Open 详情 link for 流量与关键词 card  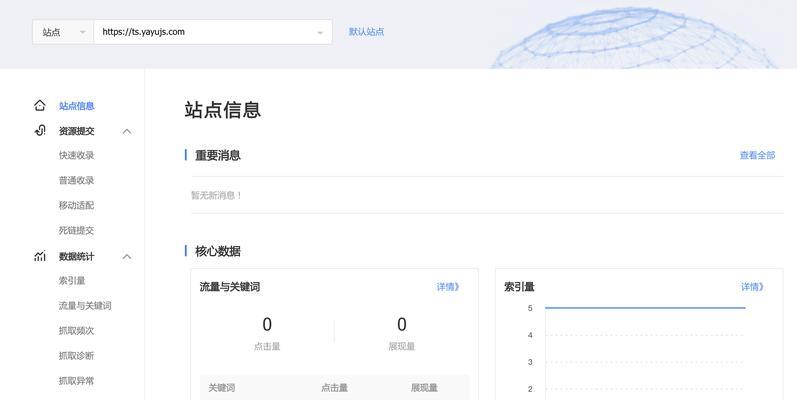(448, 287)
